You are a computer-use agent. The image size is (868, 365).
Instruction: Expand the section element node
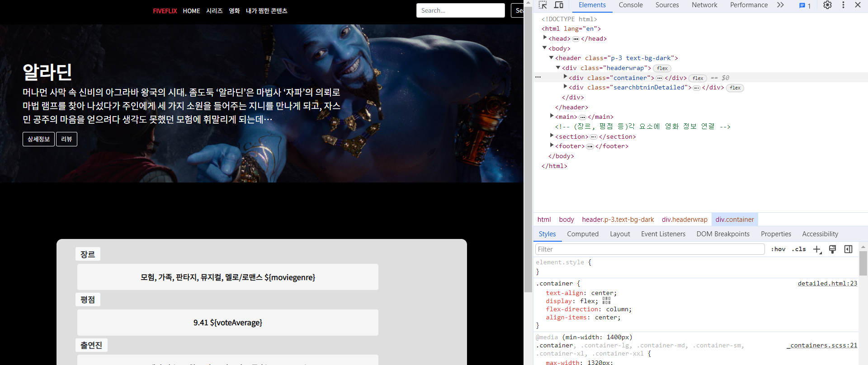click(552, 136)
